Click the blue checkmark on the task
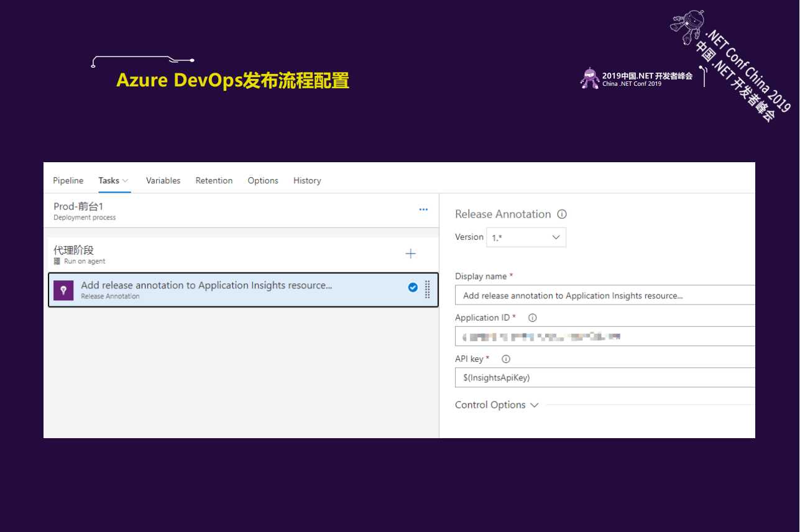Viewport: 800px width, 532px height. [413, 287]
